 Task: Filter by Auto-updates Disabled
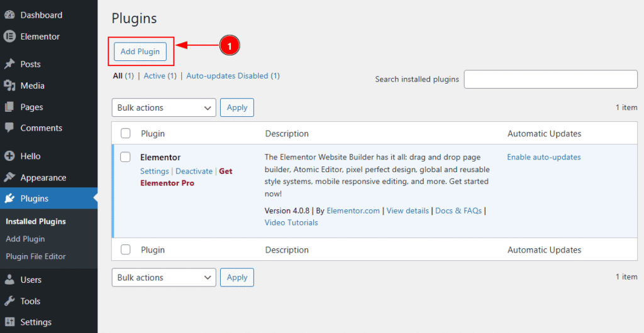tap(227, 76)
